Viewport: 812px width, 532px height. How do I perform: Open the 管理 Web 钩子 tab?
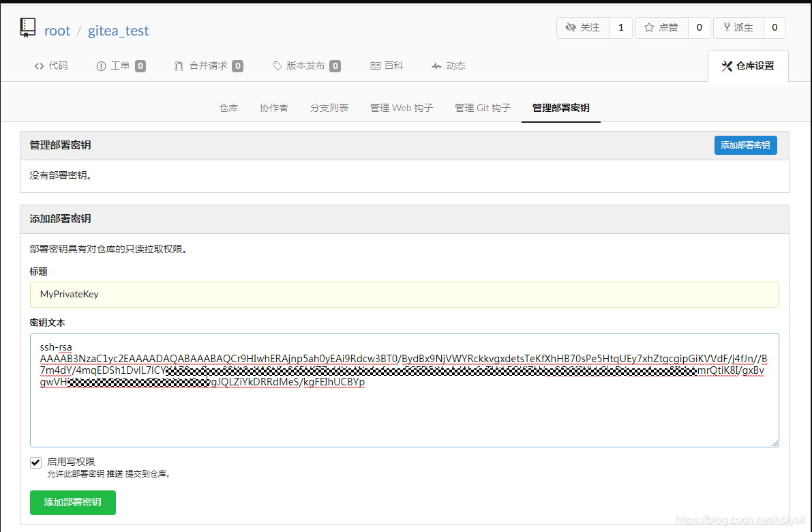click(401, 108)
